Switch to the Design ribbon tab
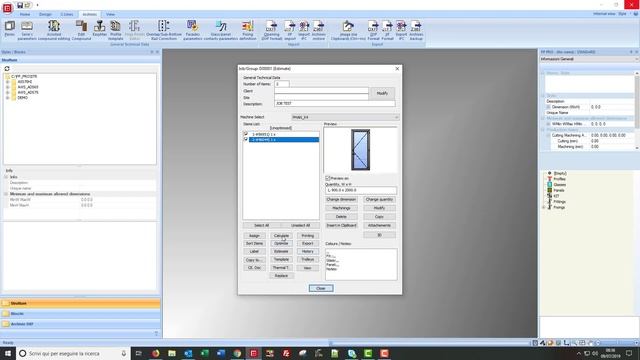This screenshot has height=360, width=640. tap(45, 14)
